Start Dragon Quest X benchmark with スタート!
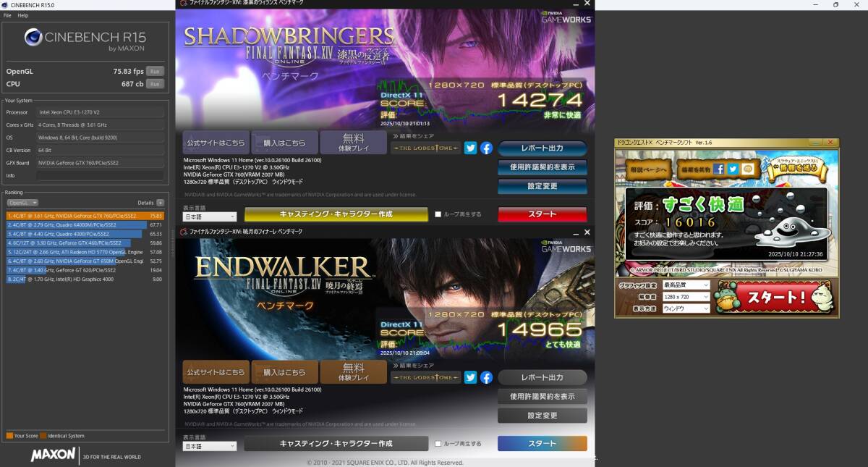Viewport: 868px width, 467px height. click(775, 297)
